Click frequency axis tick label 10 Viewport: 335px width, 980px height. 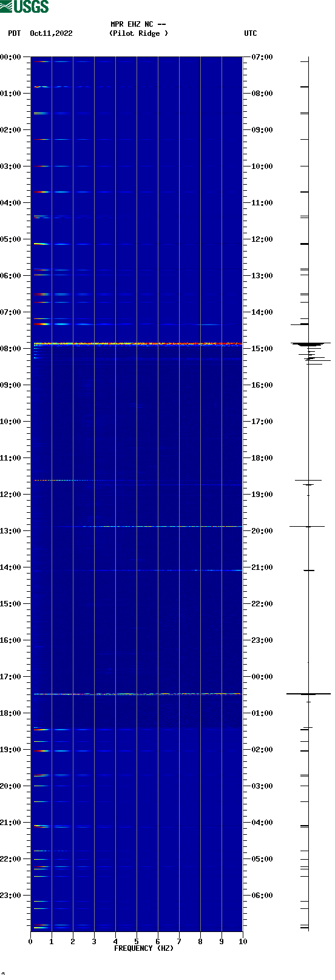point(243,942)
